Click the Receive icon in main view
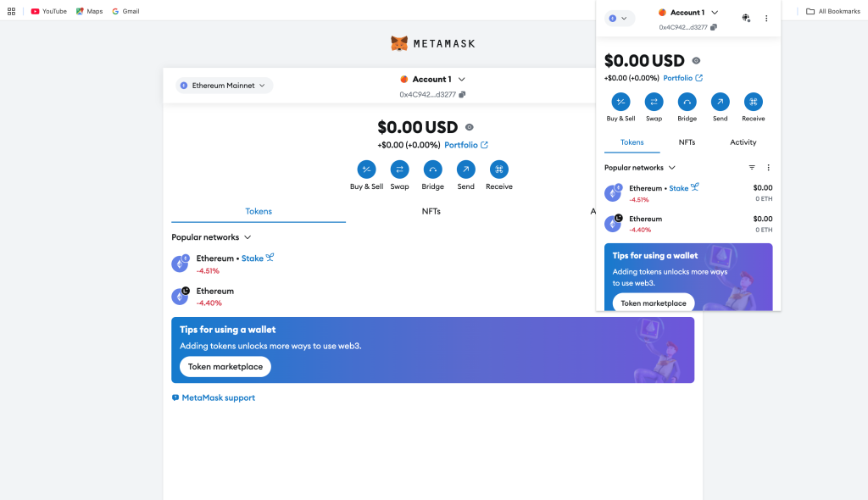Screen dimensions: 868x500 click(498, 169)
